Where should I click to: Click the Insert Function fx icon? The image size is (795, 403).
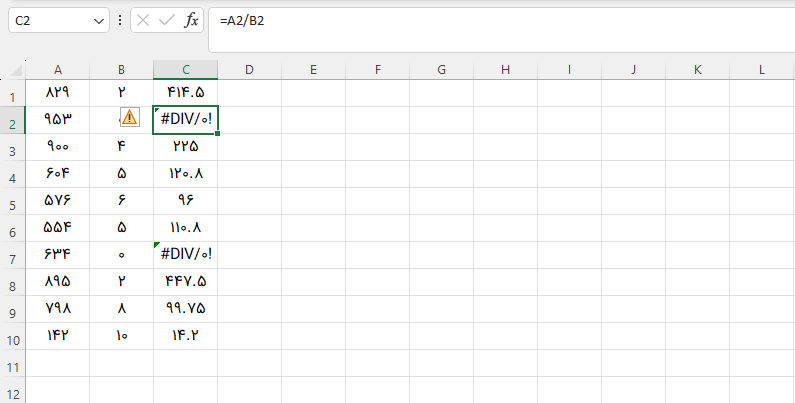click(192, 20)
